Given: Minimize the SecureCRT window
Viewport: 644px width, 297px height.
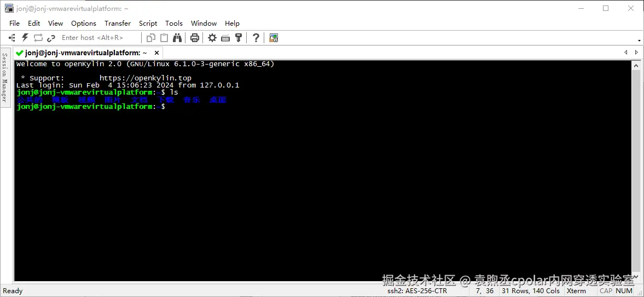Looking at the screenshot, I should tap(581, 8).
